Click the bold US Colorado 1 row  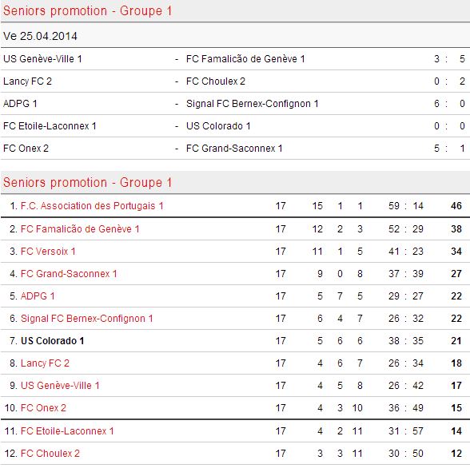click(235, 341)
